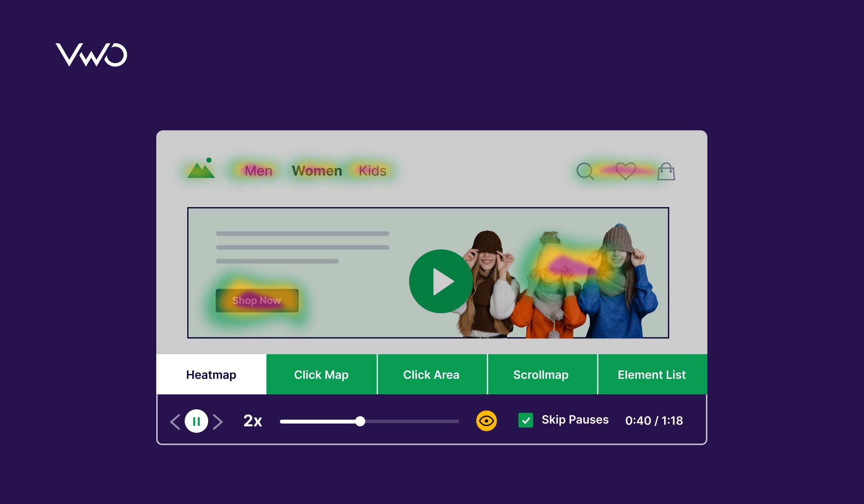This screenshot has width=864, height=504.
Task: Click the Search icon
Action: coord(585,172)
